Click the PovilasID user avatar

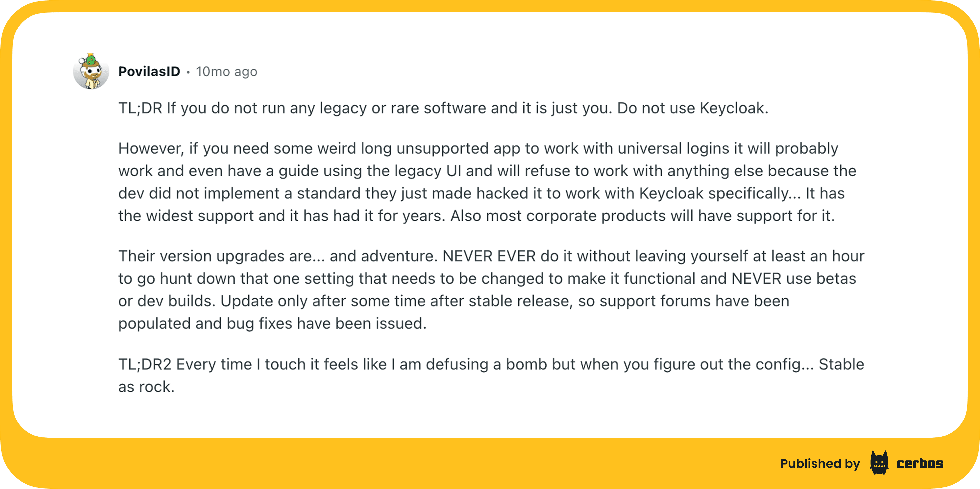point(91,71)
